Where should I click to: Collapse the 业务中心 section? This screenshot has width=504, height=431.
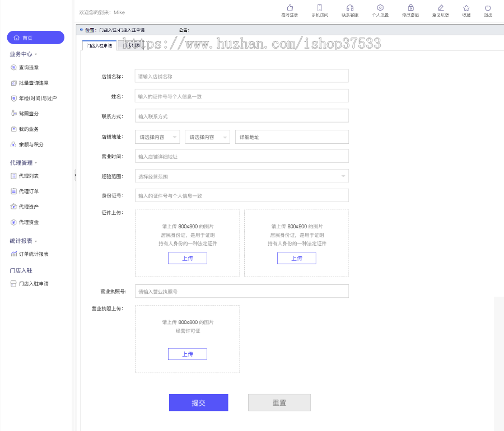[x=24, y=54]
